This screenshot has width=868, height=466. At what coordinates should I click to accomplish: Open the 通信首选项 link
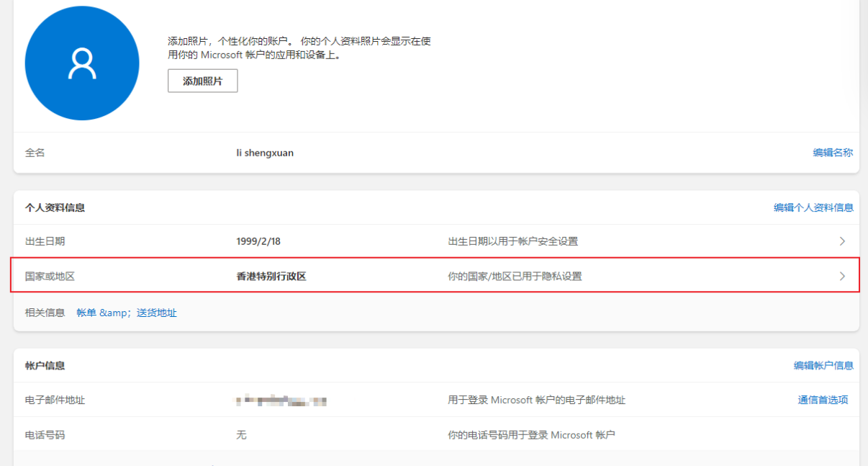823,400
